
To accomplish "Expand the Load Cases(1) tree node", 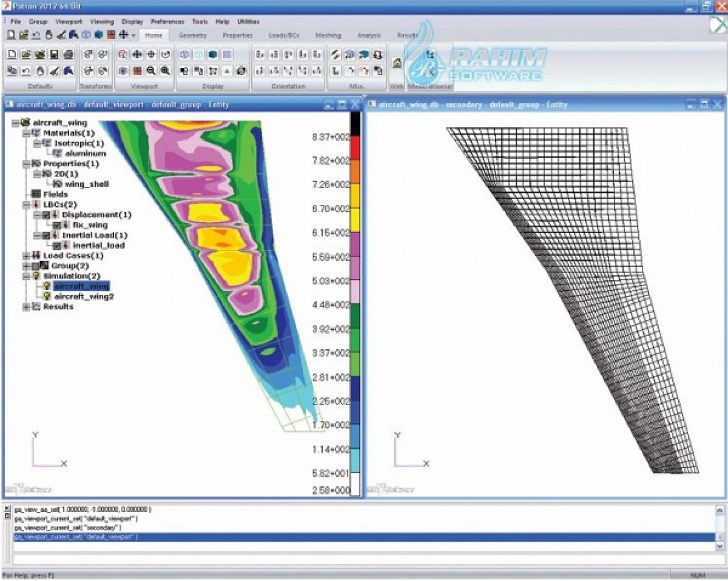I will 27,256.
